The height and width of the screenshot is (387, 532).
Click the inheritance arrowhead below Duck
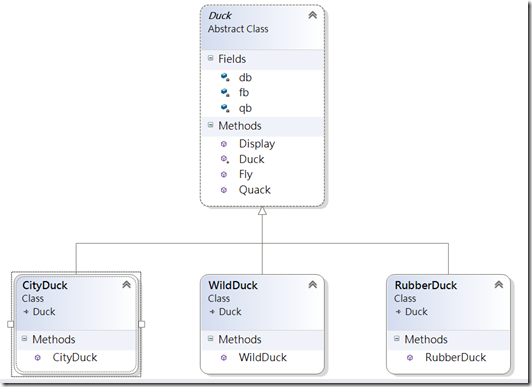click(262, 211)
